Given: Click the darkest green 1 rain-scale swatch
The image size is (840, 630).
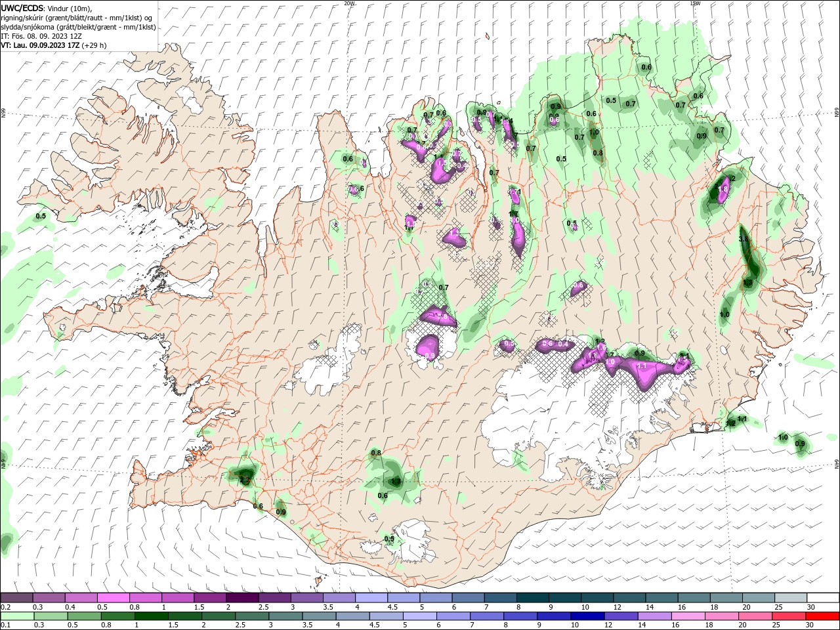Looking at the screenshot, I should (152, 616).
